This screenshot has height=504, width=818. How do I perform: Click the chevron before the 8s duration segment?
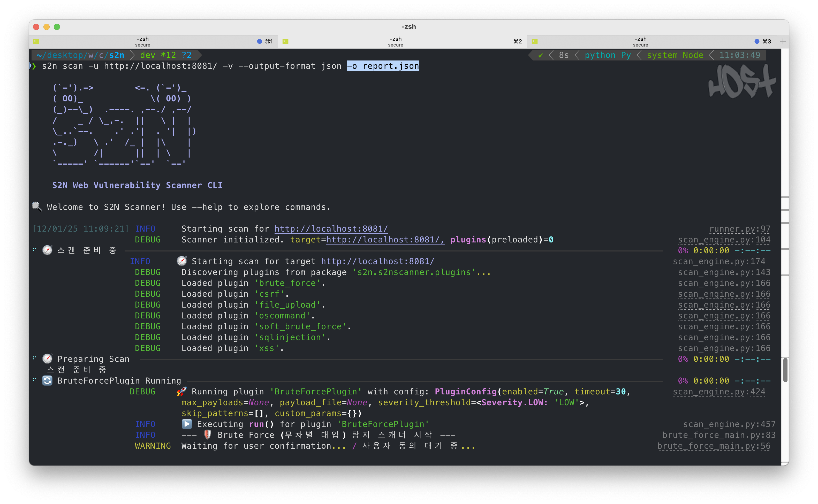tap(551, 55)
